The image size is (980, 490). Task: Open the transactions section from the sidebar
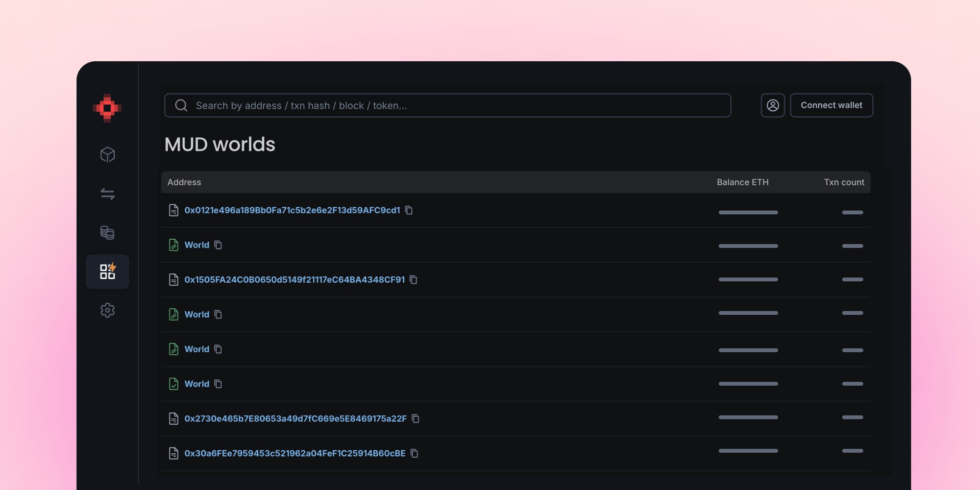(107, 194)
